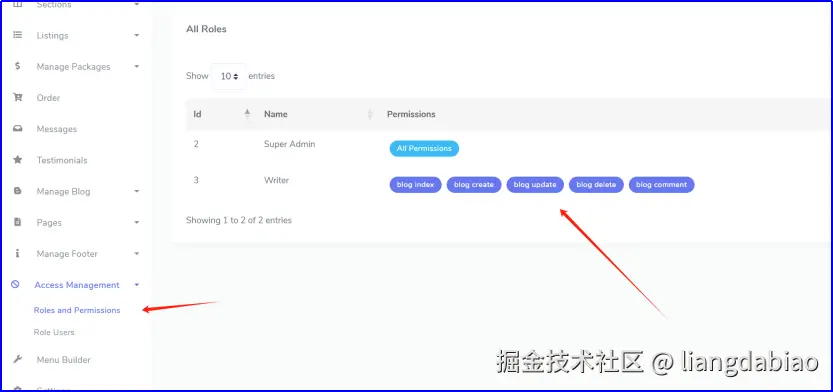Click the Showing 1 to 2 of 2 entries text
Viewport: 833px width, 392px height.
(239, 220)
